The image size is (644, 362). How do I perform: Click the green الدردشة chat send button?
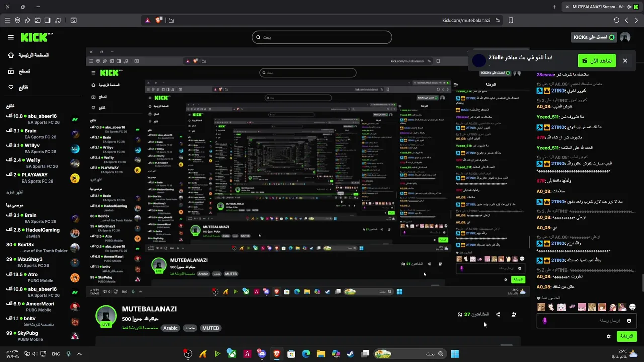click(x=626, y=336)
